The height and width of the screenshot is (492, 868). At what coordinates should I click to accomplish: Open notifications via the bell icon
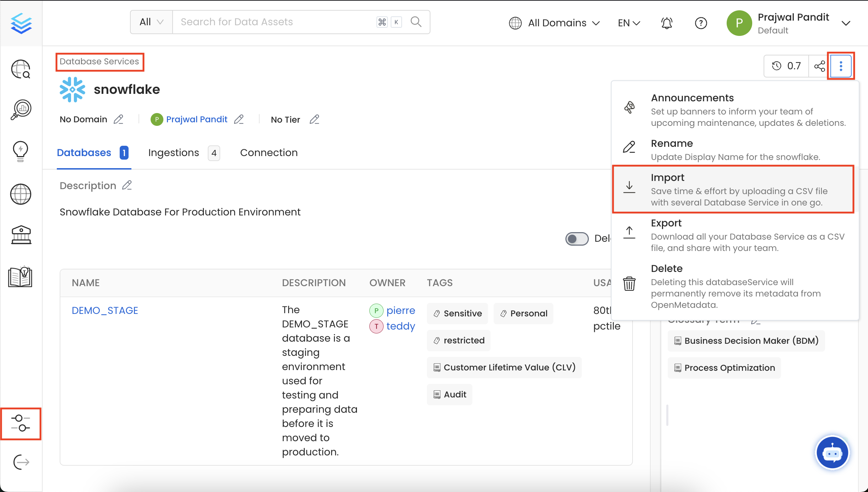tap(666, 23)
